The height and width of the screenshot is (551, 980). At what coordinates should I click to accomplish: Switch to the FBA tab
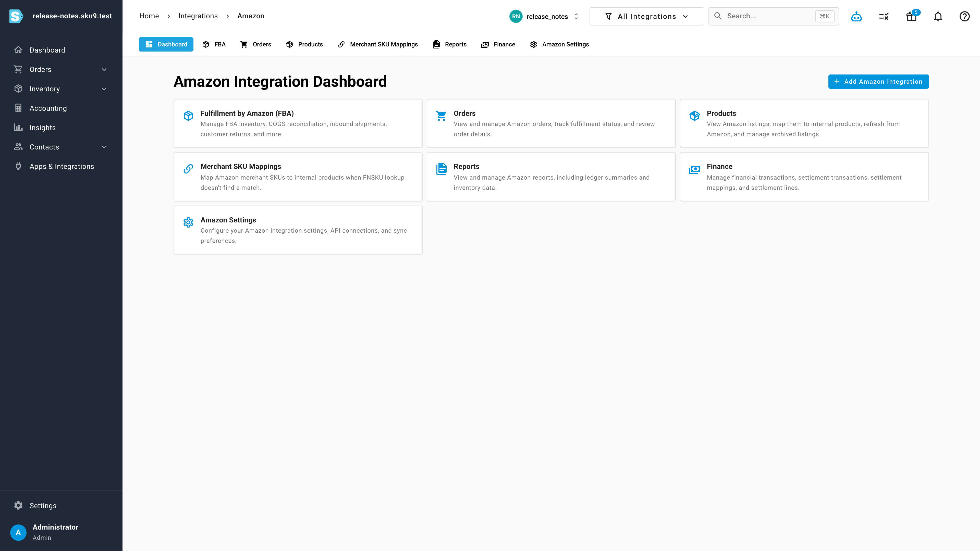214,44
